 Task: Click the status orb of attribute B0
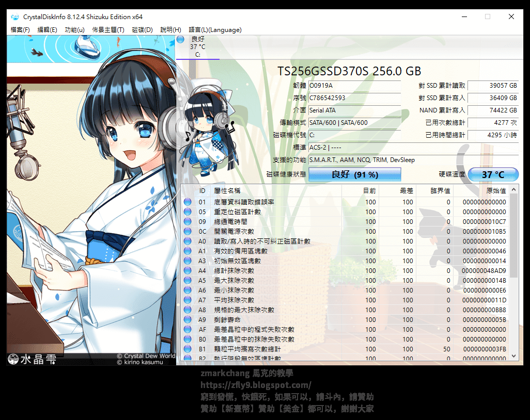[188, 339]
